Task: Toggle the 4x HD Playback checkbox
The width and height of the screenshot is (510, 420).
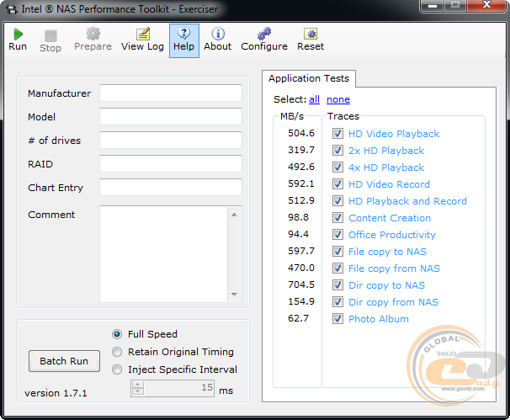Action: pos(337,167)
